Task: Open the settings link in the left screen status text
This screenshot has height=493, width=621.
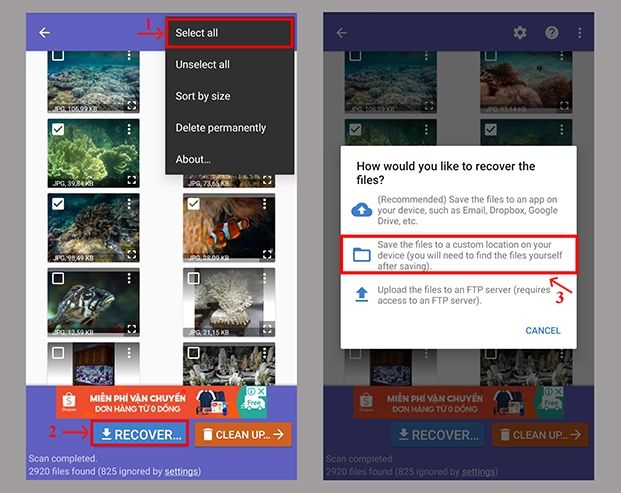Action: (181, 471)
